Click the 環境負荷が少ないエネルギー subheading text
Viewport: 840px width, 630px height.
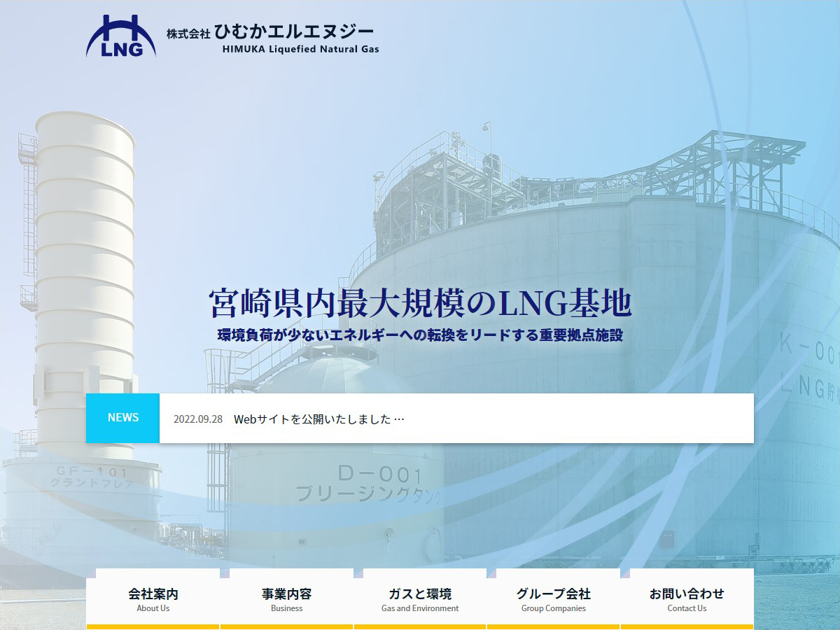(420, 335)
